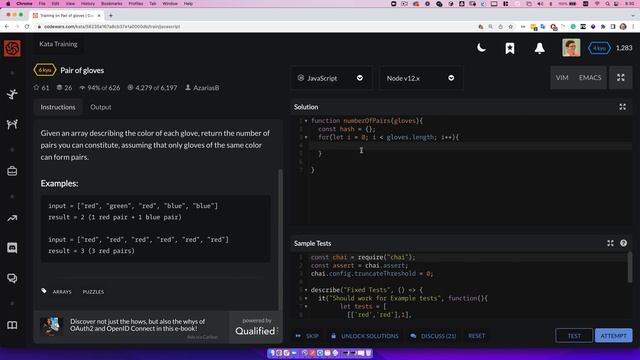Click the bookmark icon in the header
The height and width of the screenshot is (360, 640).
click(510, 48)
